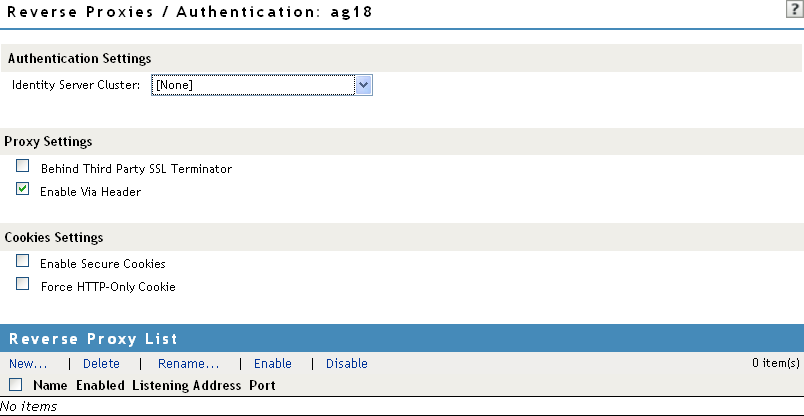Choose the Rename... link

pos(188,364)
